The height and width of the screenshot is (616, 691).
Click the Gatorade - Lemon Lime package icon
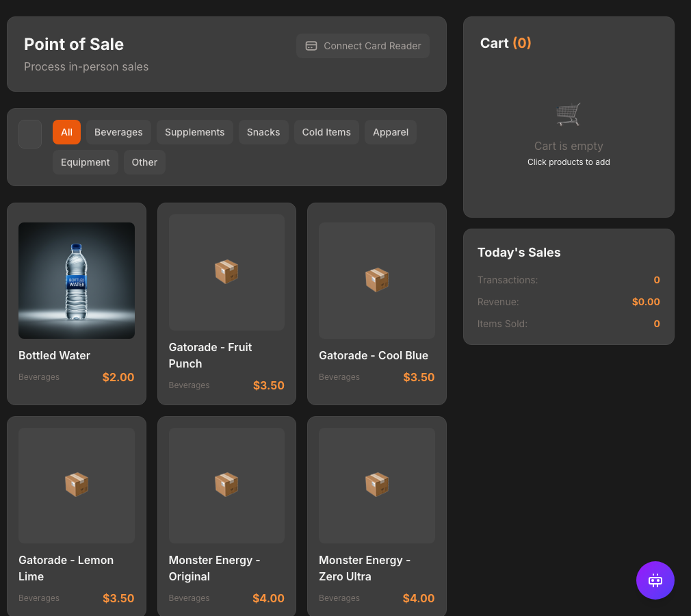coord(77,485)
